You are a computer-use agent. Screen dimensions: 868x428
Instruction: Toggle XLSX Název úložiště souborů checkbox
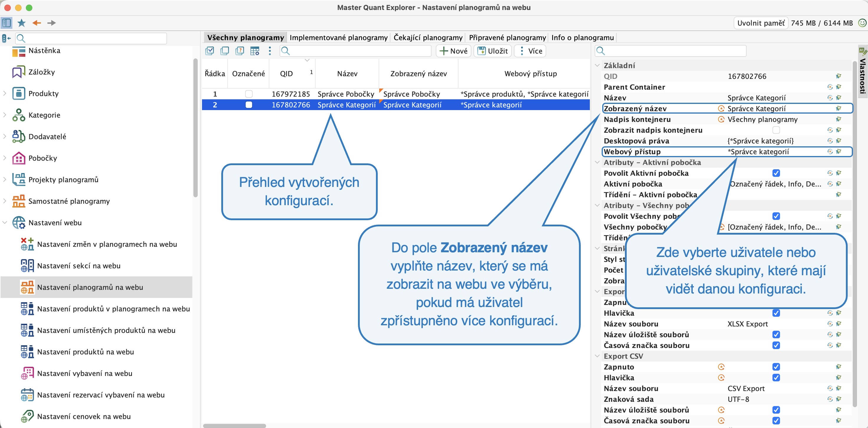tap(776, 334)
